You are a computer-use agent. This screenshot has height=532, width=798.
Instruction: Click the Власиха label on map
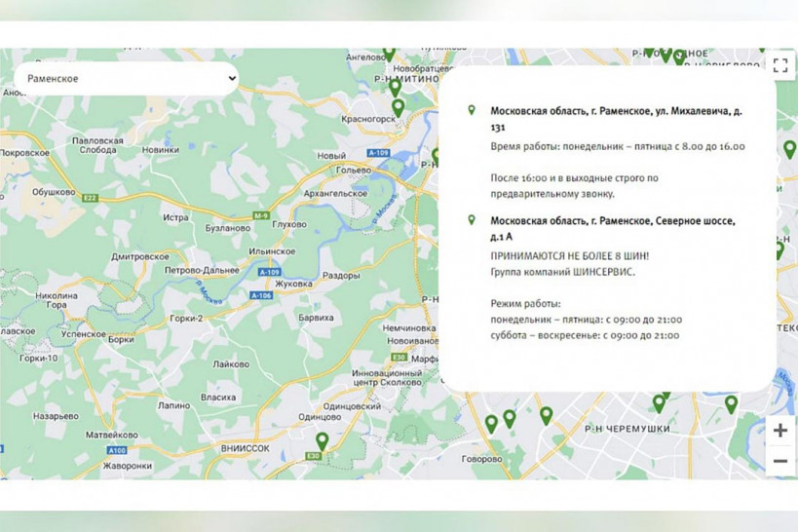click(x=218, y=398)
